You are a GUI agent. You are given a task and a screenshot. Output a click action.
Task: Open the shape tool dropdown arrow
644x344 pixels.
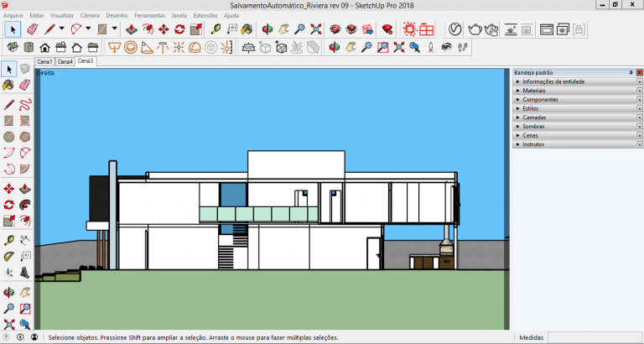[x=114, y=29]
